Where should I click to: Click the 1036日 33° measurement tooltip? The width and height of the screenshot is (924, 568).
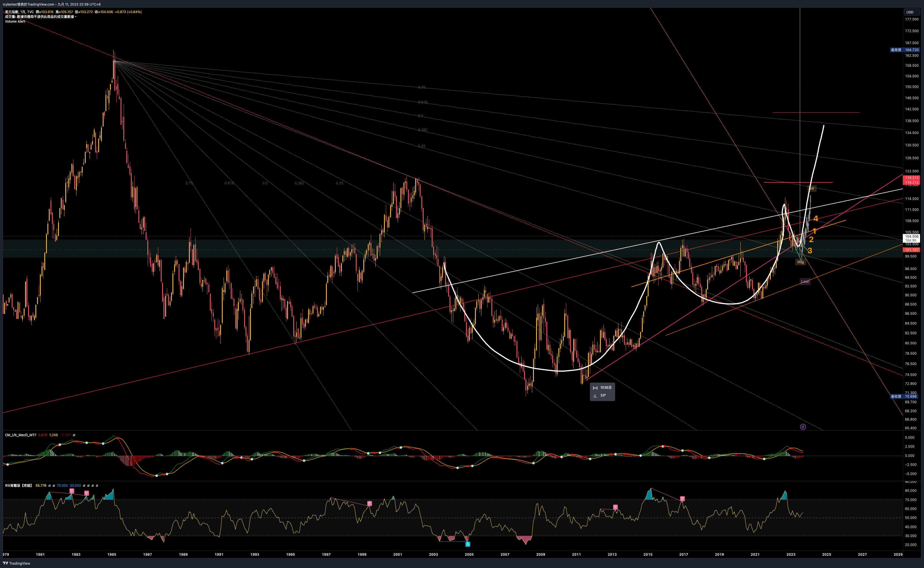click(x=602, y=392)
